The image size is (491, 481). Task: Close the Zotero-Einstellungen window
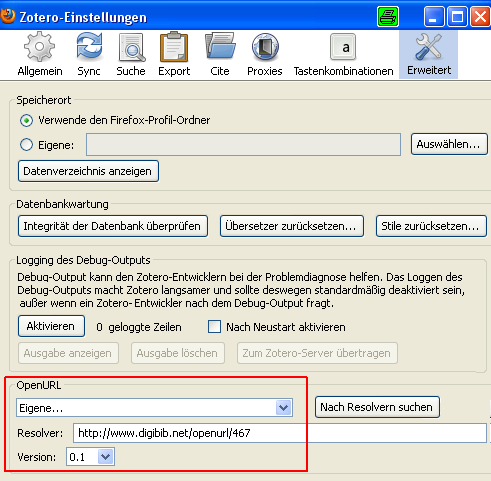pyautogui.click(x=480, y=16)
